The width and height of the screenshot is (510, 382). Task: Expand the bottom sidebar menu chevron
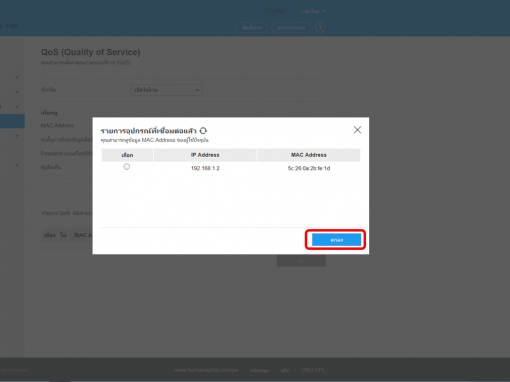17,165
